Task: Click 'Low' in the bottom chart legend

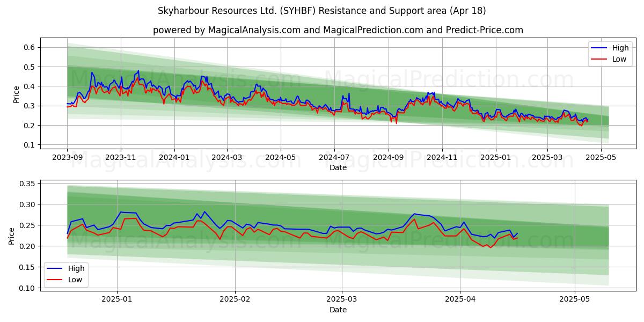Action: pos(75,280)
